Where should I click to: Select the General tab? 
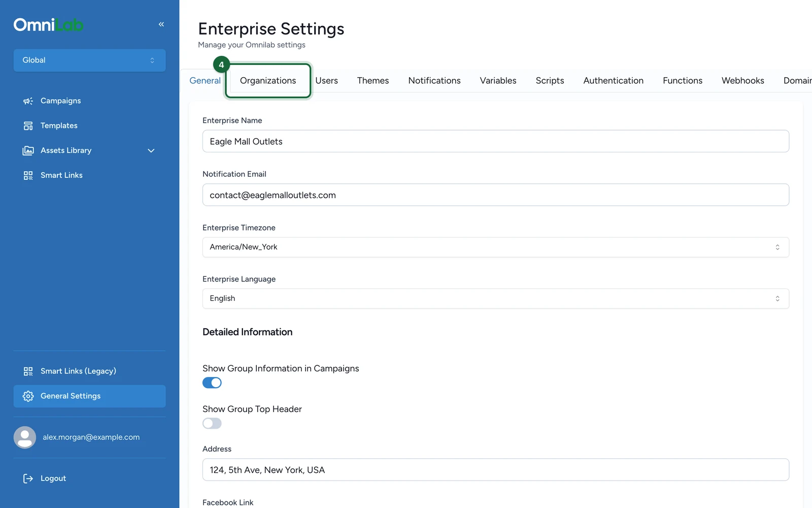[x=205, y=81]
